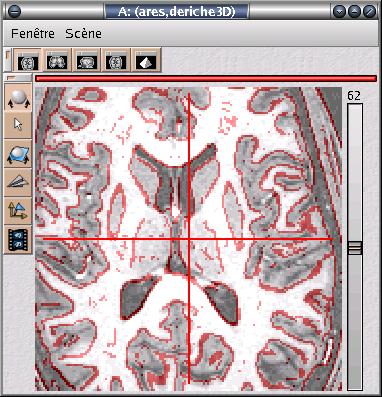This screenshot has width=382, height=397.
Task: Choose the arrow pointer selection tool
Action: 18,125
